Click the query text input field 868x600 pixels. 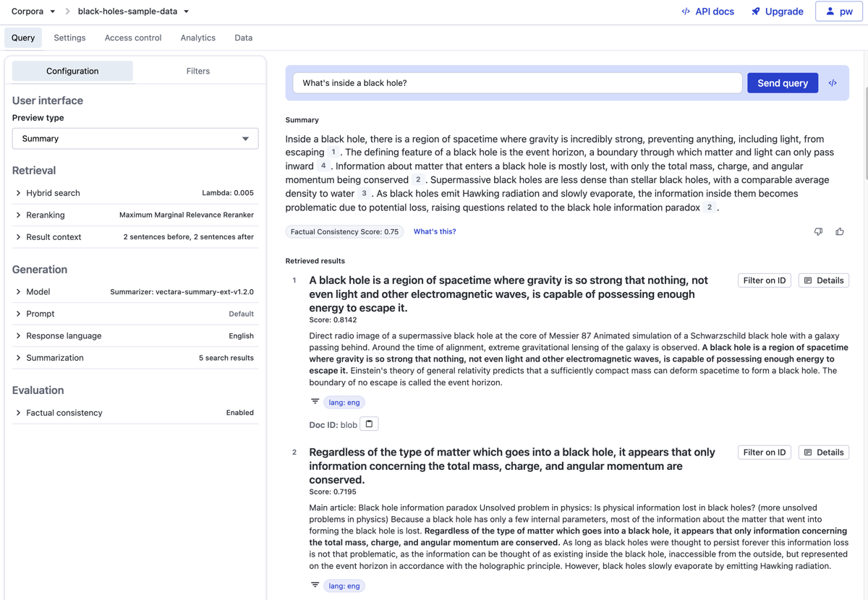tap(517, 83)
